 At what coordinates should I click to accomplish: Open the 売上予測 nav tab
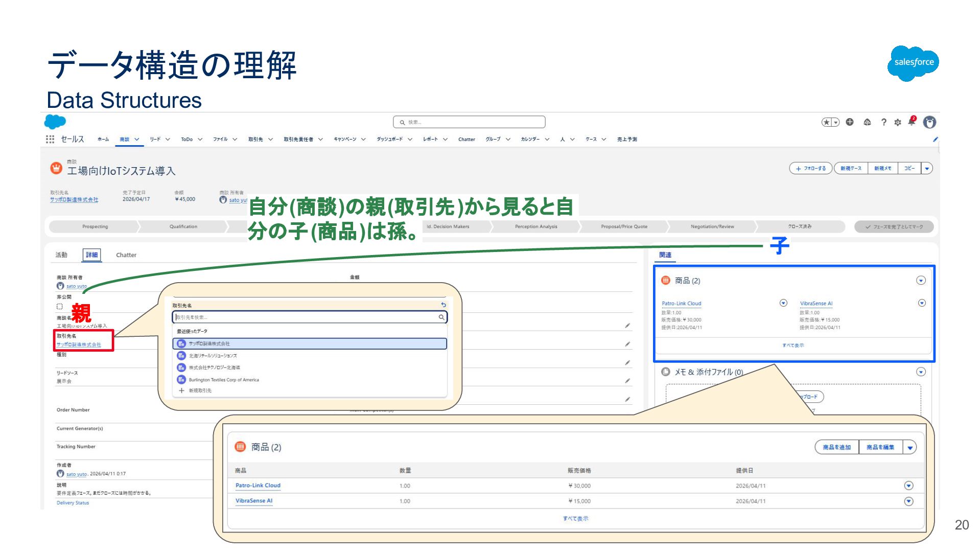627,139
